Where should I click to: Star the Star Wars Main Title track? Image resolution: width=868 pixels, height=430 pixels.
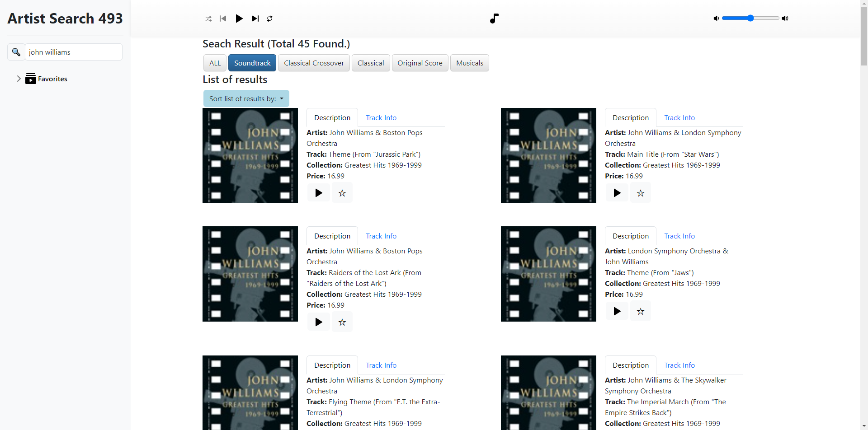click(x=641, y=193)
